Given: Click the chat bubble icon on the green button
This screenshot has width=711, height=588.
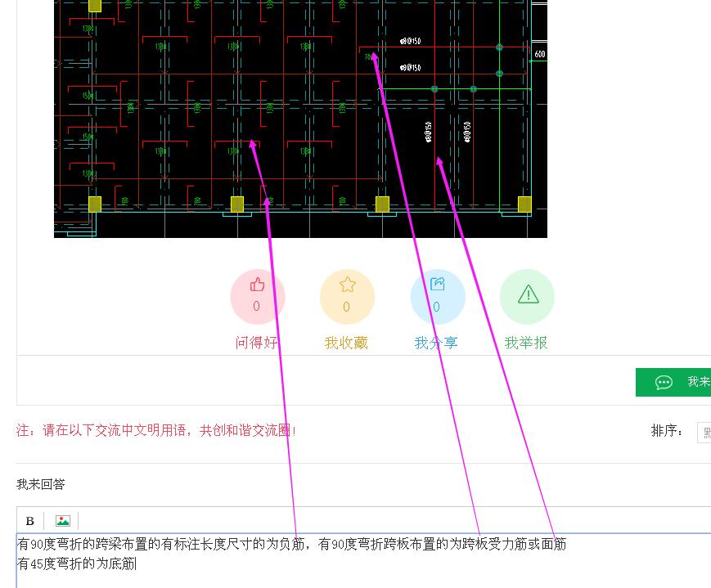Looking at the screenshot, I should pyautogui.click(x=664, y=382).
